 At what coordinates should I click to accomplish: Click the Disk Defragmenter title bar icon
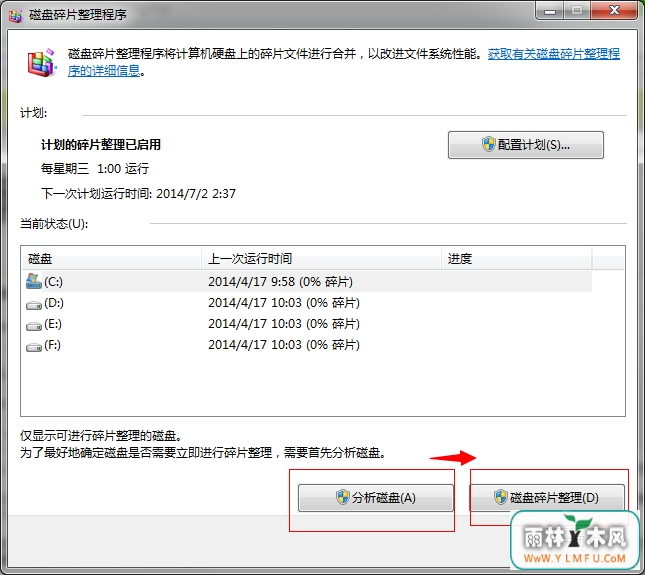point(15,16)
